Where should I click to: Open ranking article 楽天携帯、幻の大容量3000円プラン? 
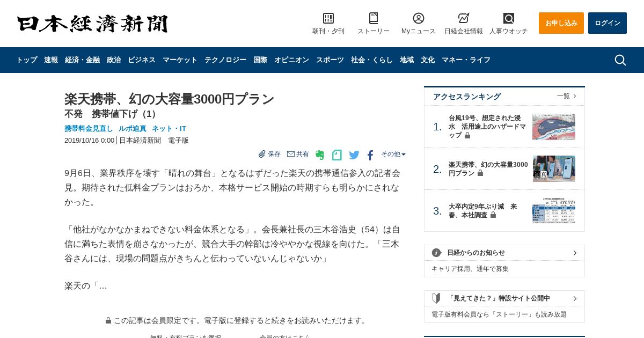pos(488,169)
